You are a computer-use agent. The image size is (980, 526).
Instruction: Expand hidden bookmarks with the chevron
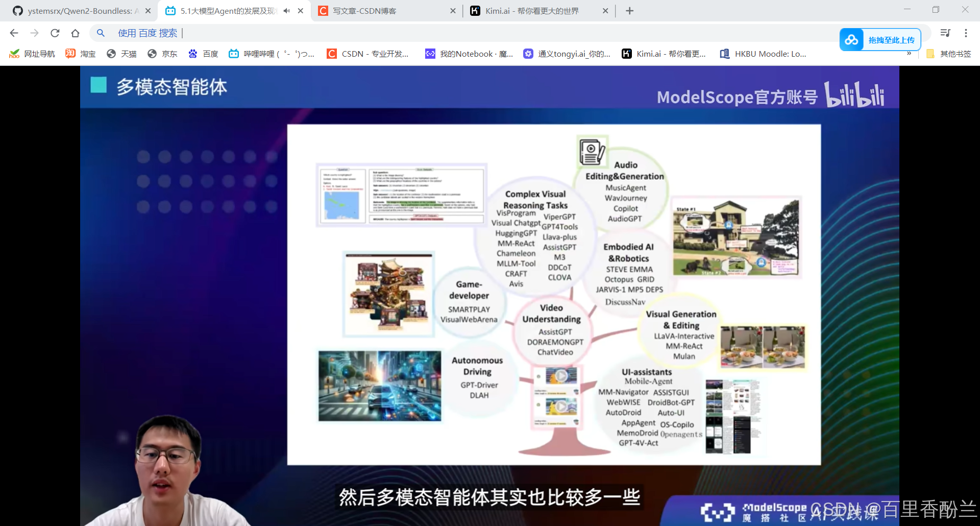[909, 53]
